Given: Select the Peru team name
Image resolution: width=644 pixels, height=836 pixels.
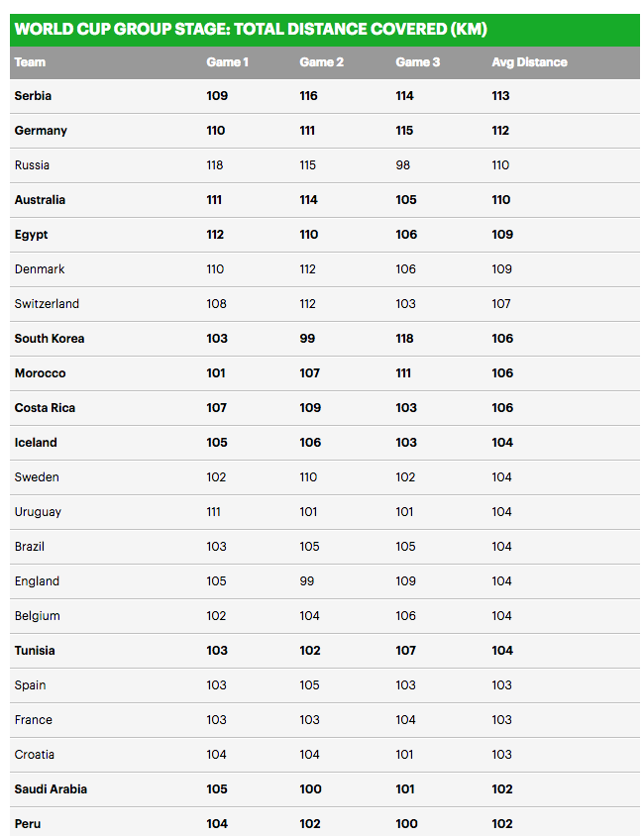Looking at the screenshot, I should pos(28,824).
